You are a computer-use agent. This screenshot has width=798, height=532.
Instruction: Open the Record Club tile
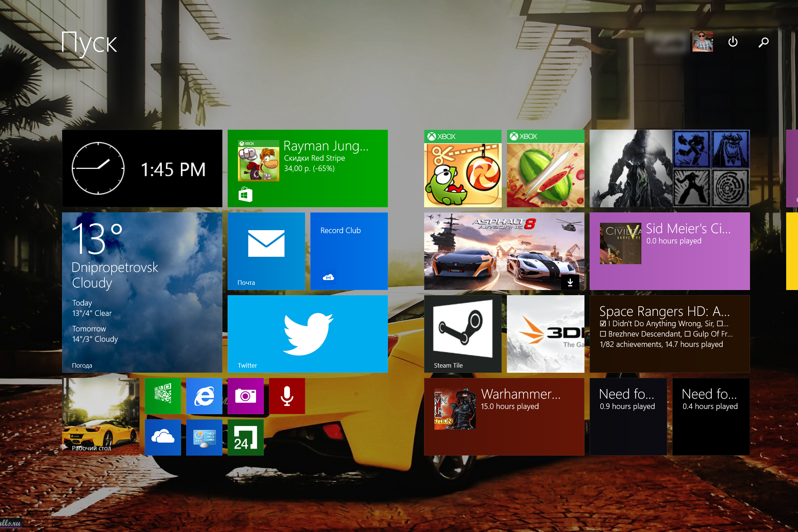point(349,251)
